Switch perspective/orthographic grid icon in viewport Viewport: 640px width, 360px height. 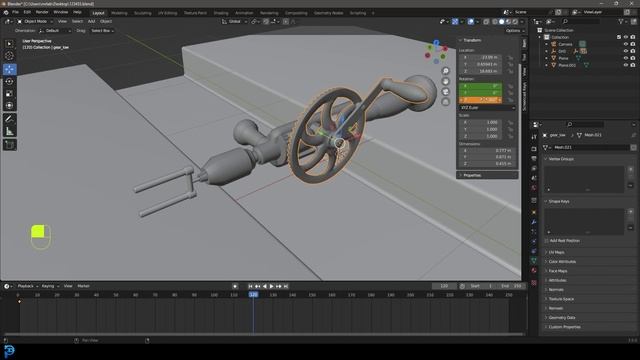446,102
